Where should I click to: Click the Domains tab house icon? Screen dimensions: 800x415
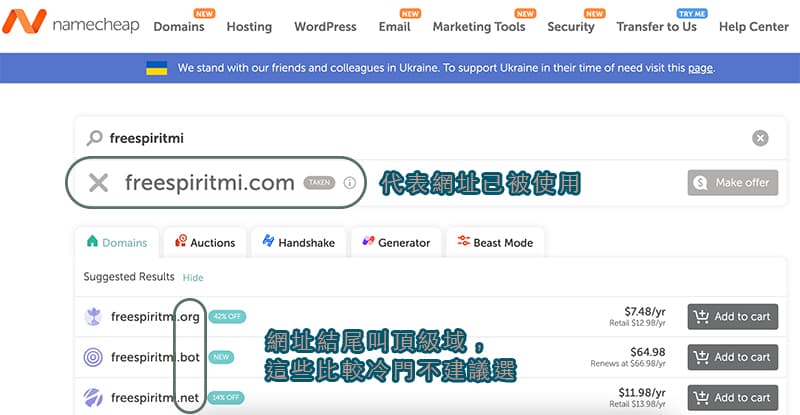click(92, 241)
